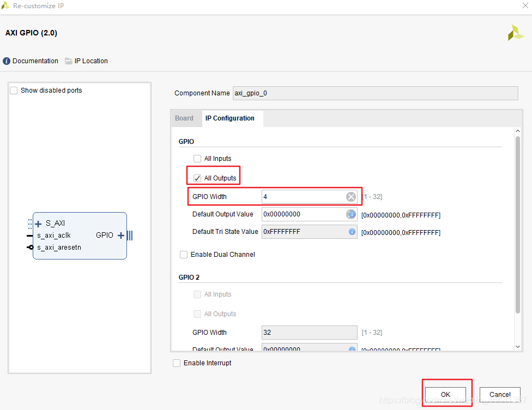
Task: Toggle All Inputs checkbox under GPIO 2
Action: (x=197, y=294)
